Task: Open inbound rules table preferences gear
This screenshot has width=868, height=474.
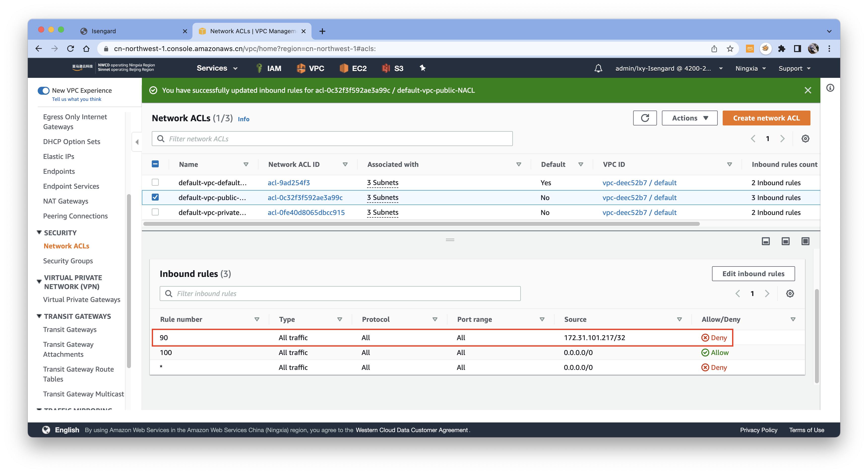Action: pyautogui.click(x=790, y=294)
